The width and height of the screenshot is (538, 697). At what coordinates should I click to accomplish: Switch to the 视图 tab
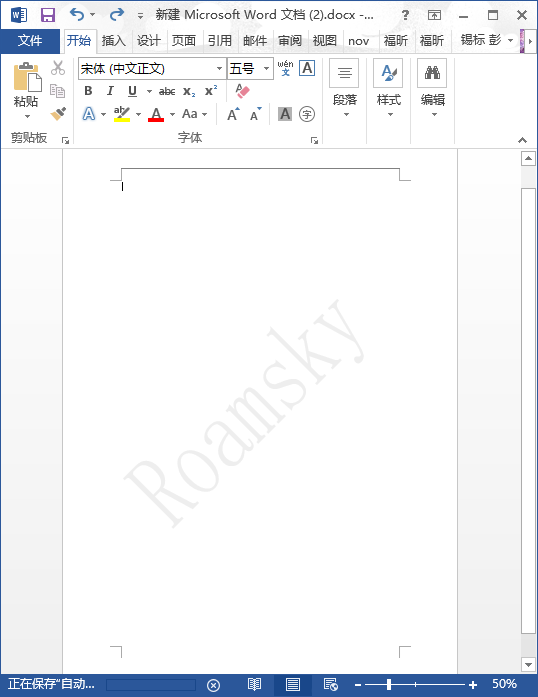click(x=325, y=41)
